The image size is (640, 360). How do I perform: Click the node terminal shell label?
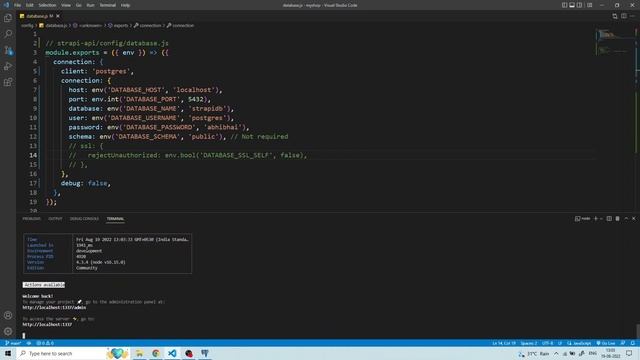[583, 219]
